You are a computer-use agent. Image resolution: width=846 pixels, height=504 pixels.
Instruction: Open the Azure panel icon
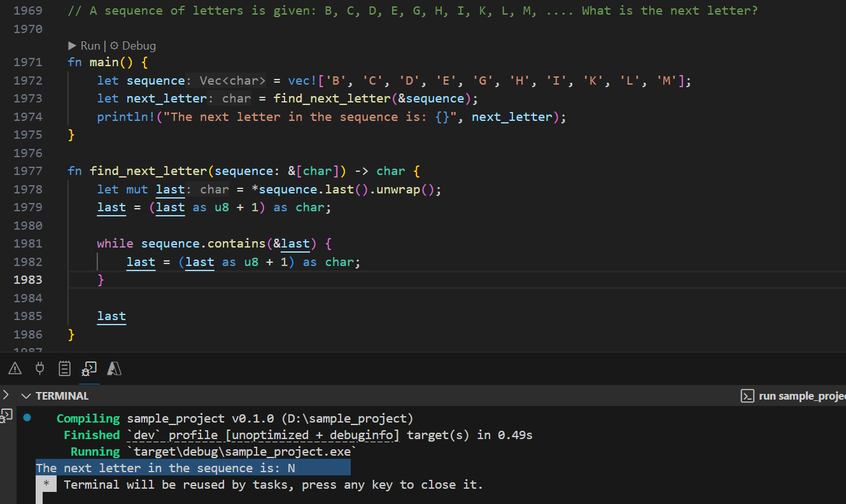[x=114, y=368]
